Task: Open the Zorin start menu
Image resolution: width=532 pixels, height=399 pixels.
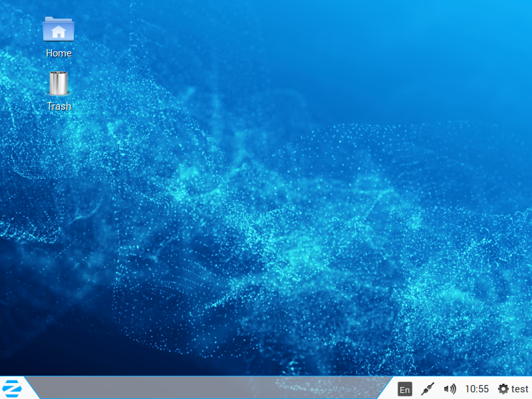Action: 12,389
